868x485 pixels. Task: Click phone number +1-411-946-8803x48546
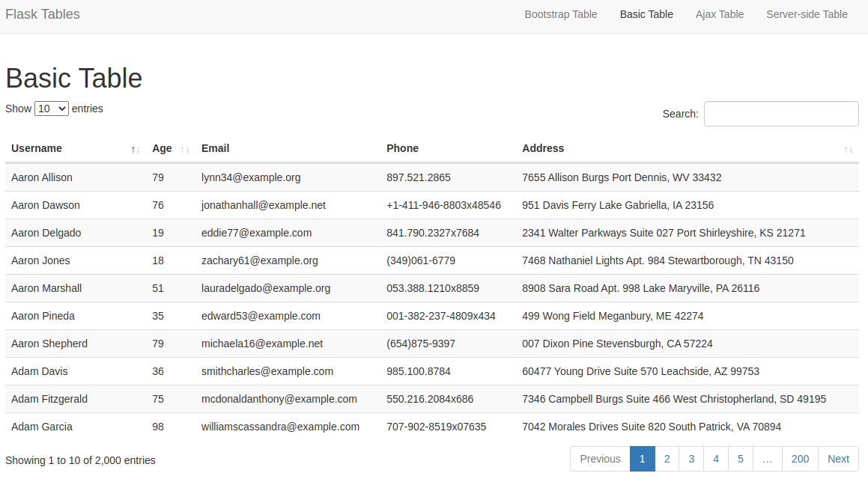click(x=443, y=205)
